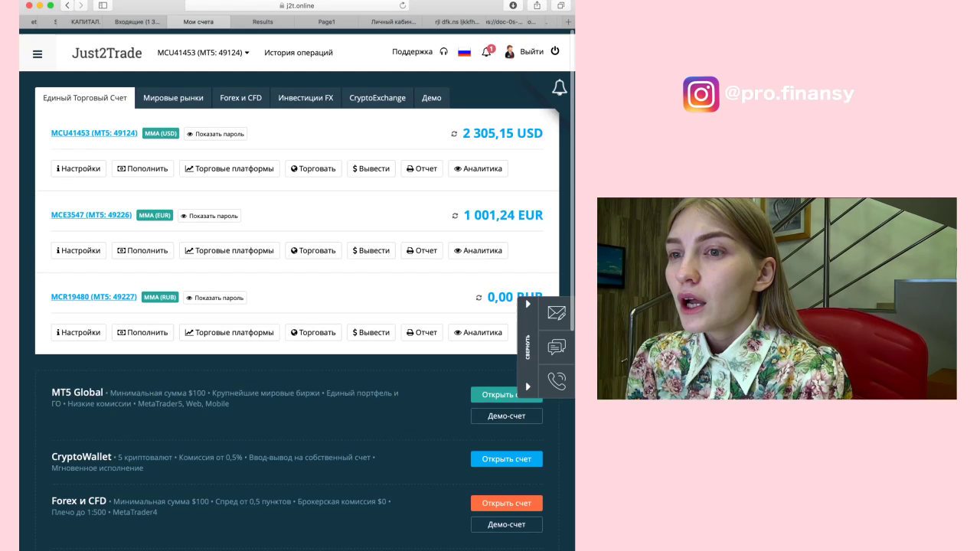The height and width of the screenshot is (551, 980).
Task: Click the Just2Trade logo
Action: click(106, 53)
